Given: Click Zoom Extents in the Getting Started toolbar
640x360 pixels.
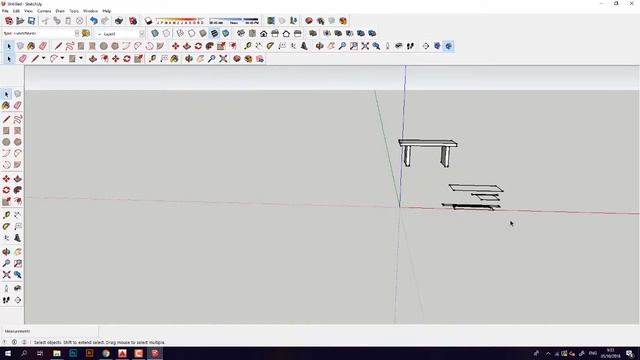Looking at the screenshot, I should click(x=223, y=59).
